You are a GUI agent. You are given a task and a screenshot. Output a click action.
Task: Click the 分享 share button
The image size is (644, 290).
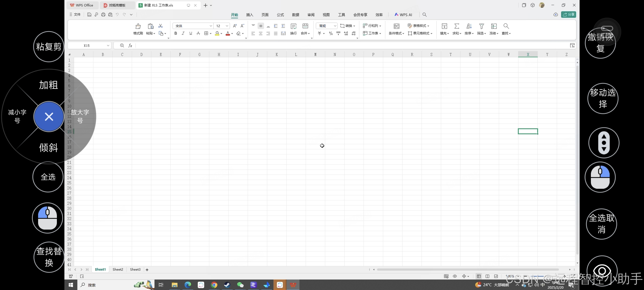[x=568, y=15]
